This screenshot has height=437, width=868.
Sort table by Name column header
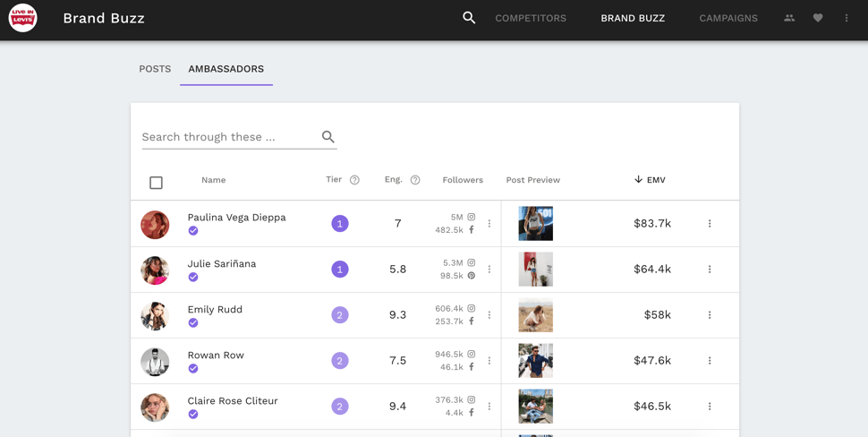coord(214,180)
